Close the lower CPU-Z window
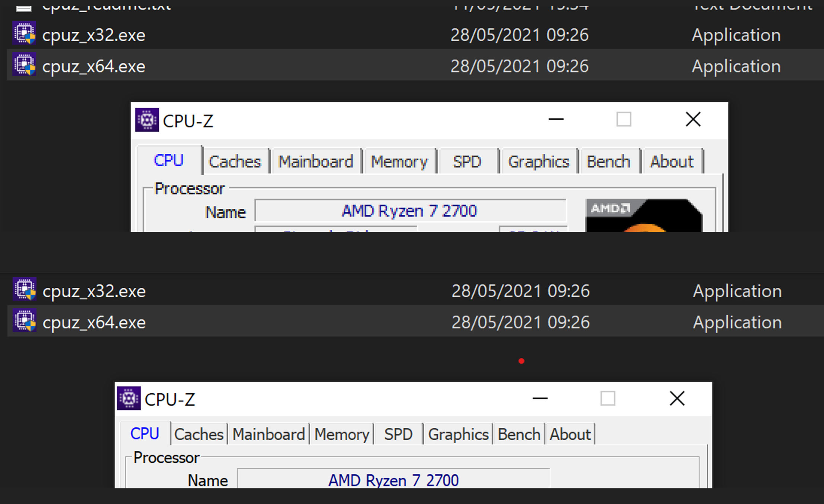Viewport: 824px width, 504px height. point(677,398)
